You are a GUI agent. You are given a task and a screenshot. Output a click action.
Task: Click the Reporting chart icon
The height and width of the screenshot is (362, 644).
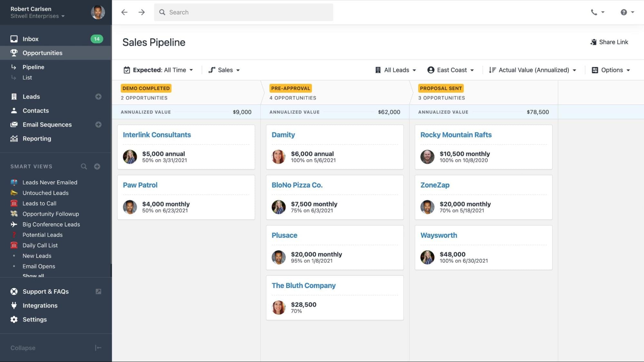coord(14,138)
